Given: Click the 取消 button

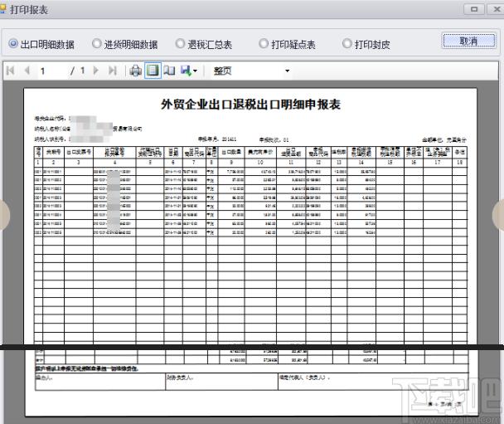Looking at the screenshot, I should point(469,41).
